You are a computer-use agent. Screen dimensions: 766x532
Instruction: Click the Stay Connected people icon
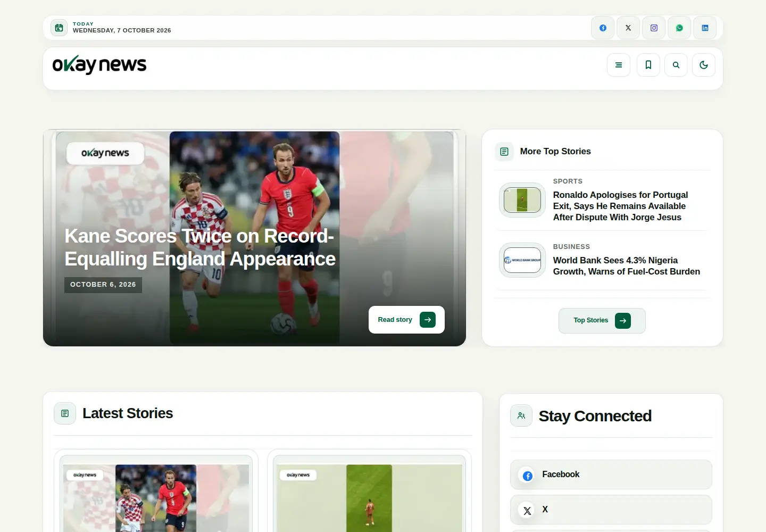521,415
